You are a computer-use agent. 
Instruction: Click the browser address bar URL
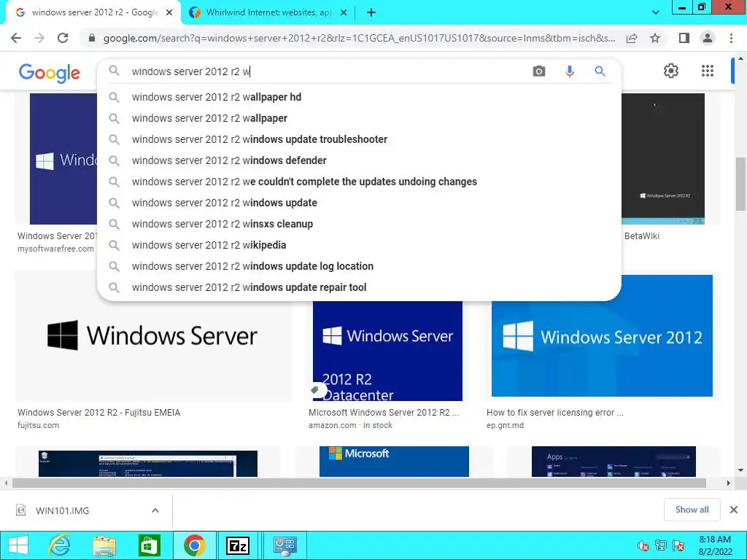tap(359, 38)
